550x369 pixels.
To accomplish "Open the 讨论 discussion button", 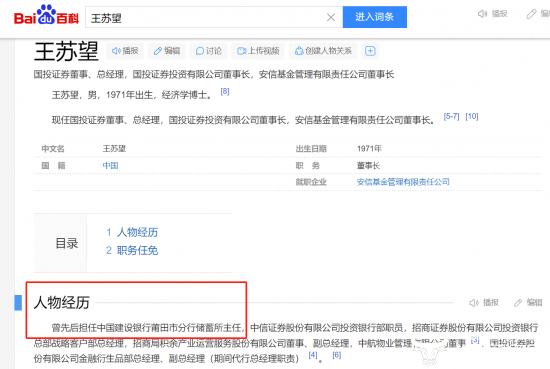I will [209, 51].
